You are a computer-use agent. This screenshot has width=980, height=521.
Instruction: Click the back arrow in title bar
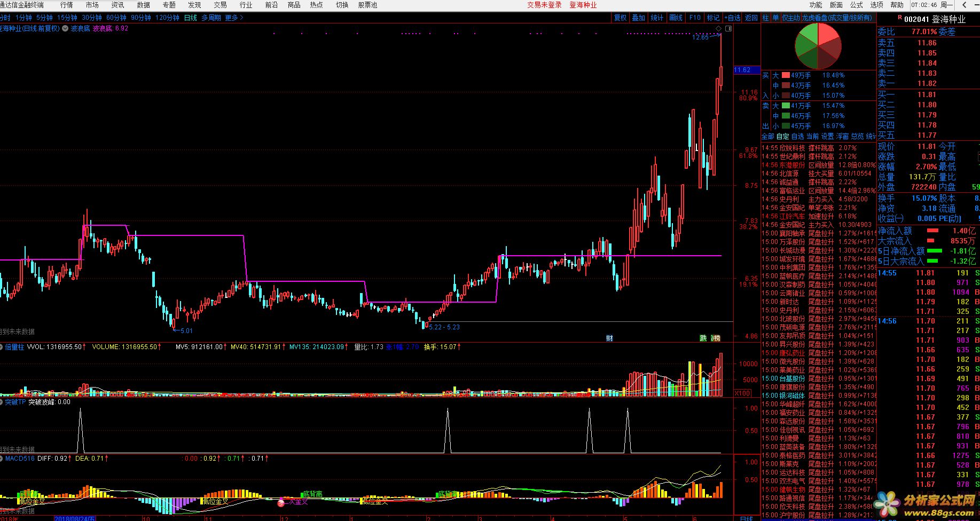[x=965, y=5]
